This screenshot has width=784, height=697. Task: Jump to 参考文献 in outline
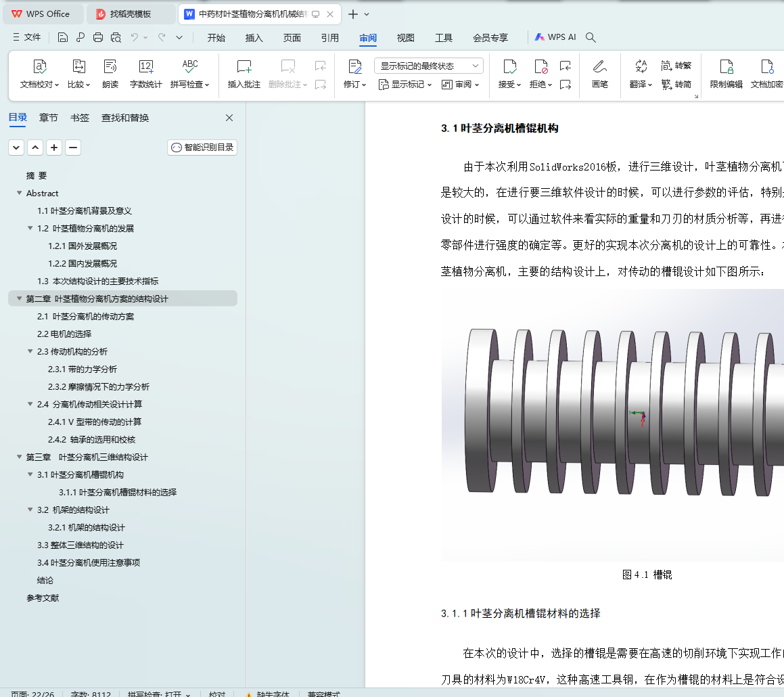43,598
